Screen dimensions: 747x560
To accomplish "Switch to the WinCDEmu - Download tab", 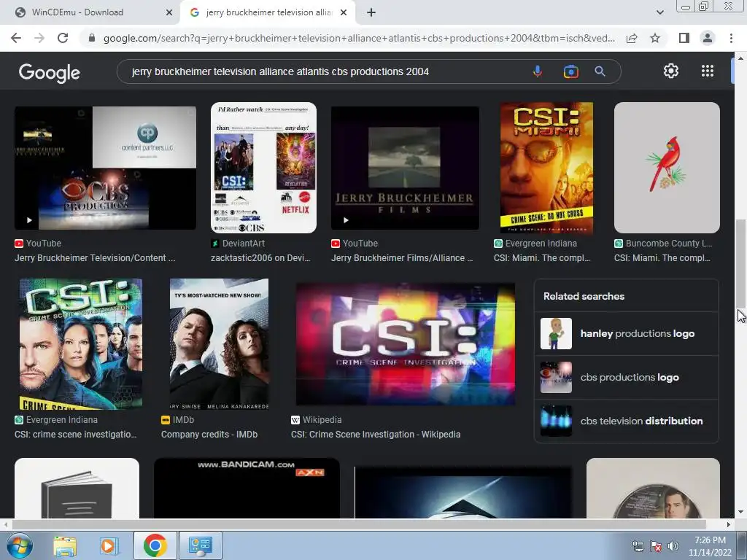I will pyautogui.click(x=90, y=12).
